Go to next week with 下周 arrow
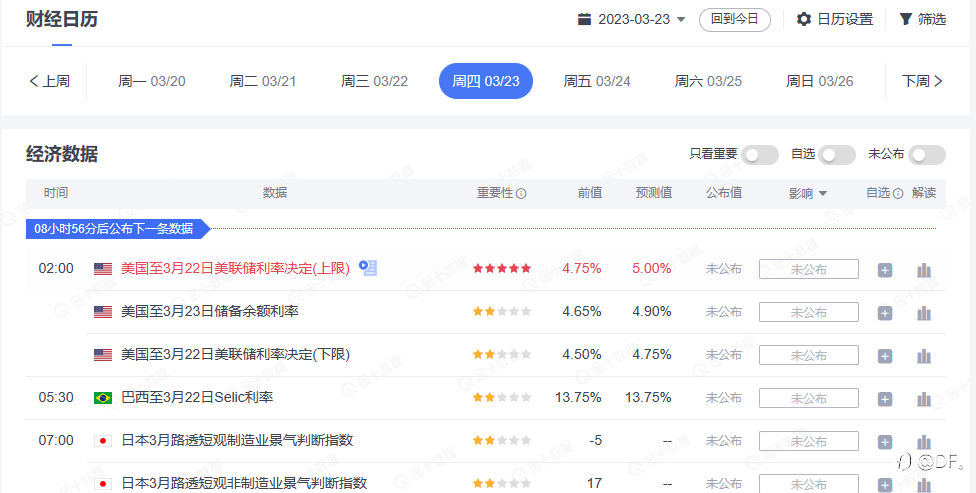 [x=923, y=81]
